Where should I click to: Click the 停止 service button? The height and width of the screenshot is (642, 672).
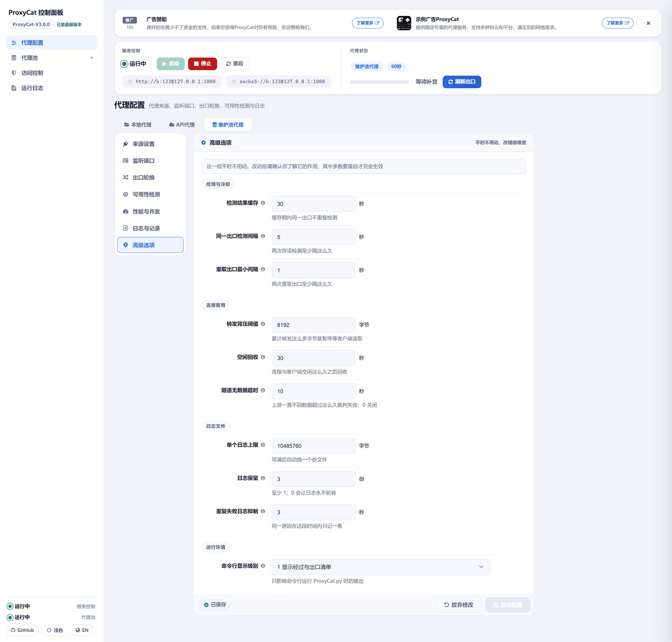click(203, 64)
